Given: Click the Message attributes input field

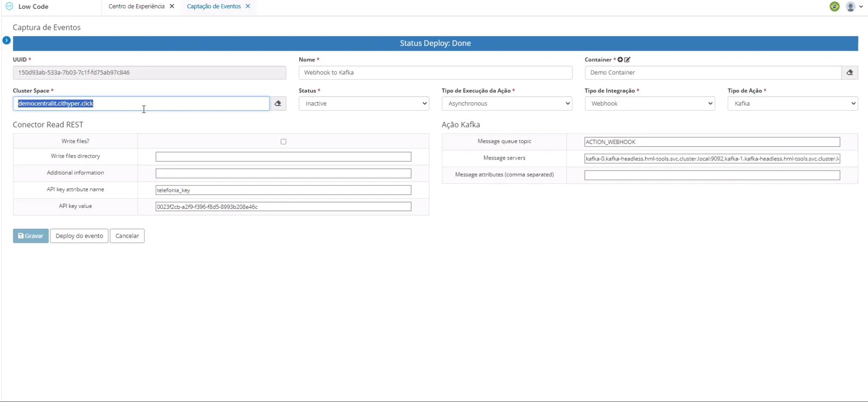Looking at the screenshot, I should click(712, 175).
